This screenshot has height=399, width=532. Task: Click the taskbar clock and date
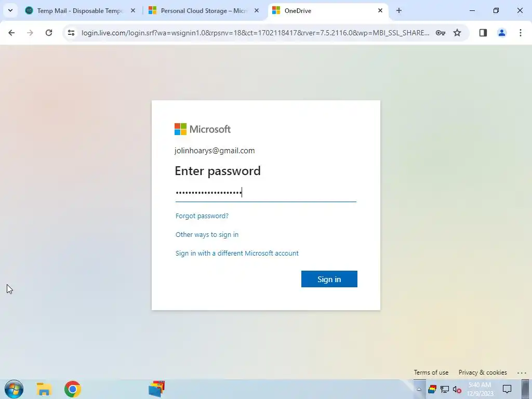pyautogui.click(x=480, y=389)
